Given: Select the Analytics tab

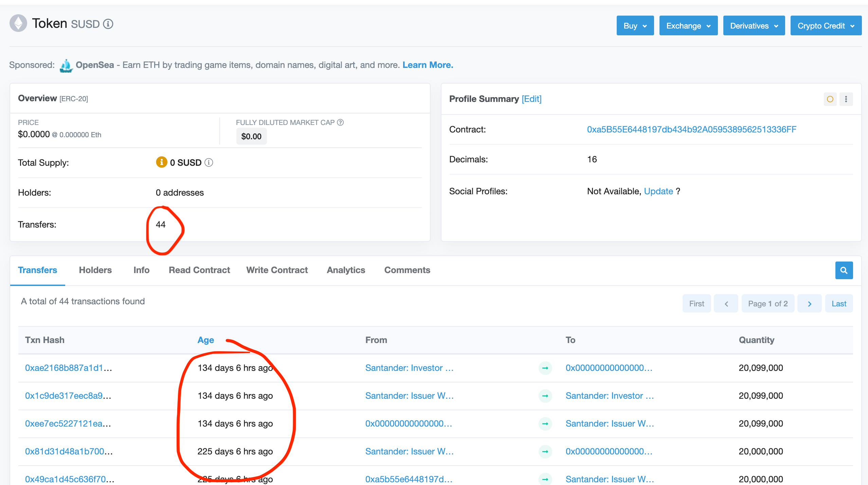Looking at the screenshot, I should [x=346, y=270].
